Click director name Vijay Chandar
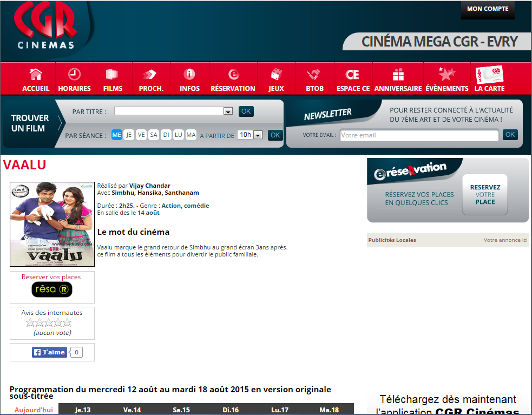Screen dimensions: 532x415 point(149,186)
